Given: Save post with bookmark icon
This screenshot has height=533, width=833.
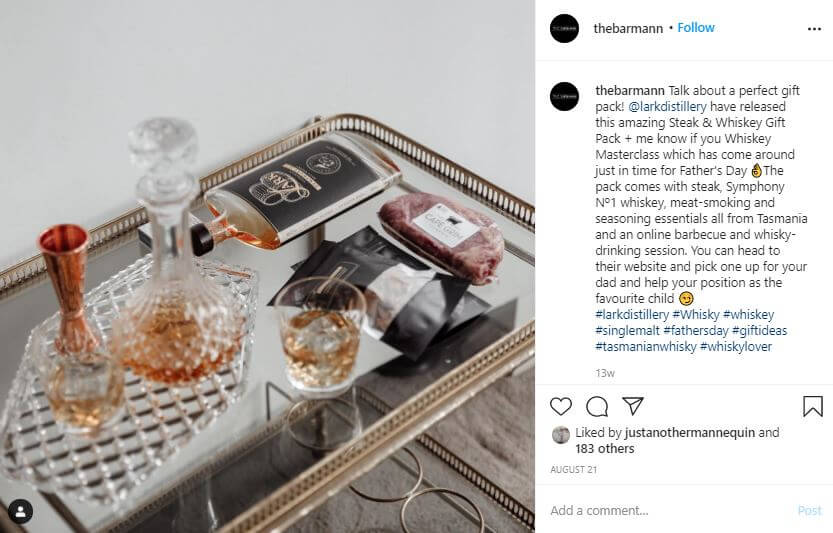Looking at the screenshot, I should 813,407.
